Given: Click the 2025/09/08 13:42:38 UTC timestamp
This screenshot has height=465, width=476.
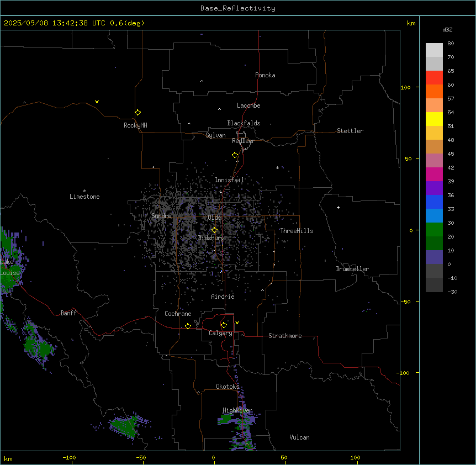Looking at the screenshot, I should tap(55, 23).
